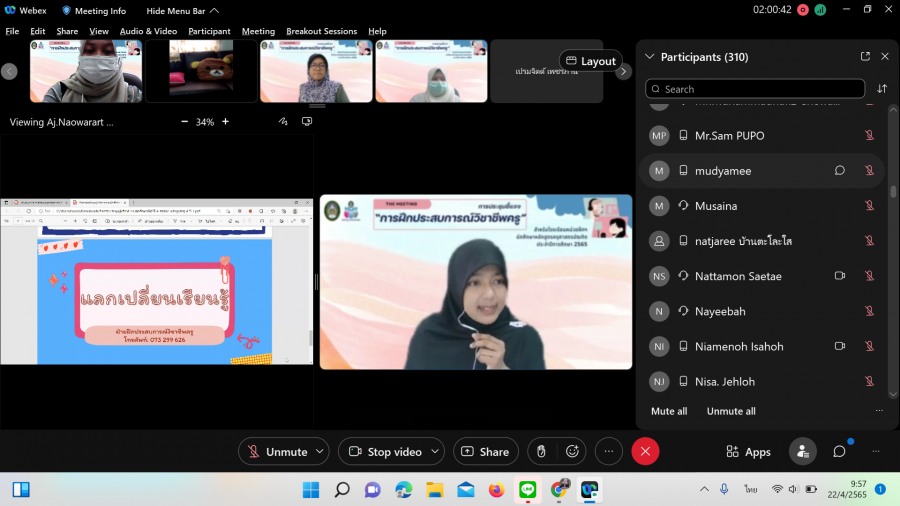The image size is (900, 506).
Task: Open LINE from the taskbar
Action: pos(527,489)
